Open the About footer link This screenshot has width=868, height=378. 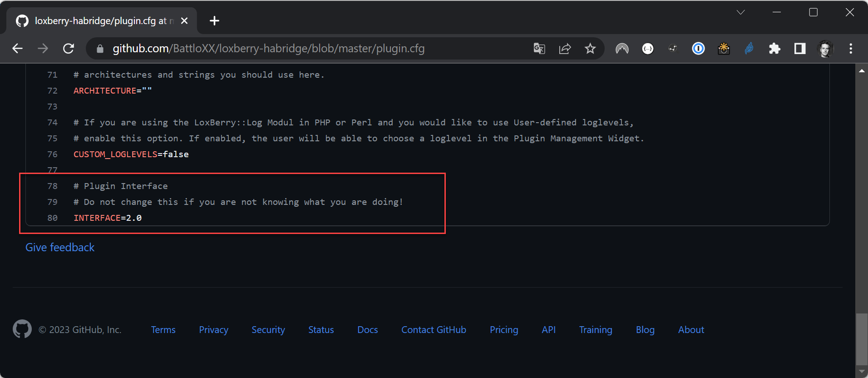tap(691, 330)
